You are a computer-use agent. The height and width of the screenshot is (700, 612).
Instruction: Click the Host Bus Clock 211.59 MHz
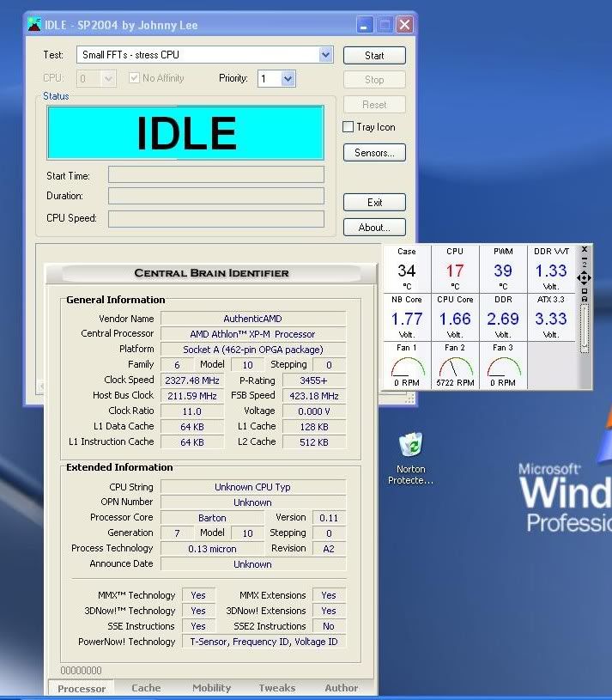[191, 396]
